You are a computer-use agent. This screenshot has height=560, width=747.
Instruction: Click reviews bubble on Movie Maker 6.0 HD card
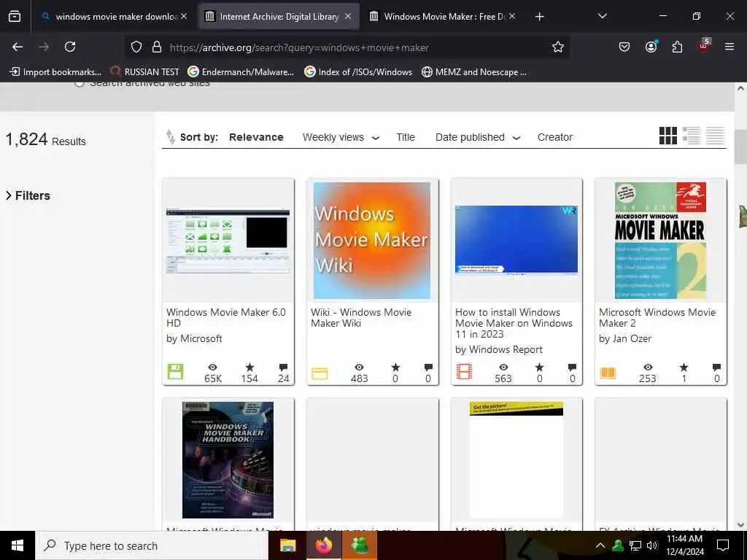(284, 367)
